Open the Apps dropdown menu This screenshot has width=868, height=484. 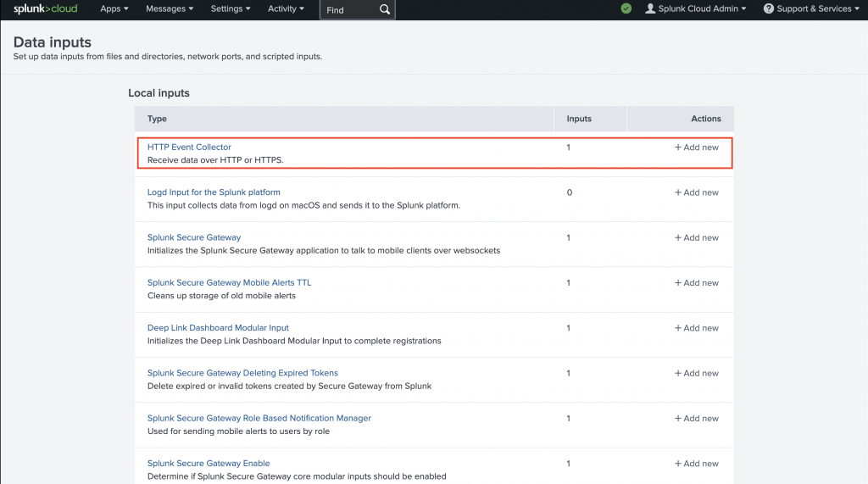(x=114, y=8)
